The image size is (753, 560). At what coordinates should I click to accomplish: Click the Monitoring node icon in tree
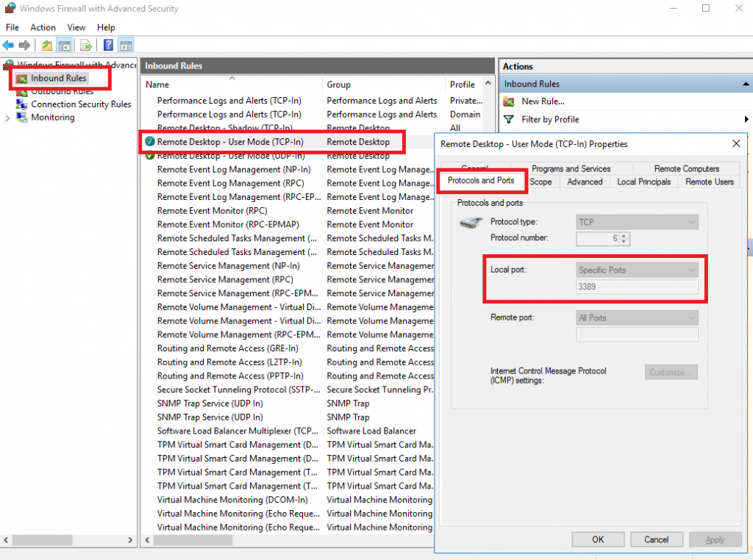21,117
